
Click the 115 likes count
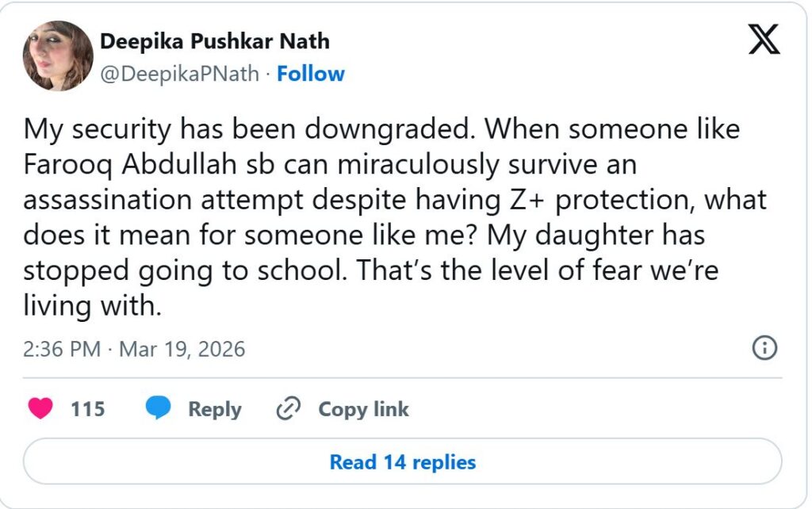pyautogui.click(x=87, y=409)
